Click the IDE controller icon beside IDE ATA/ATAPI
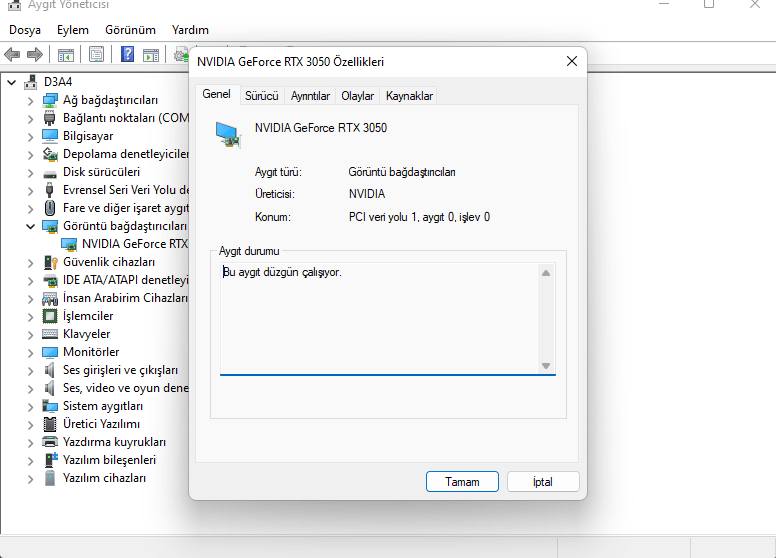 (50, 280)
